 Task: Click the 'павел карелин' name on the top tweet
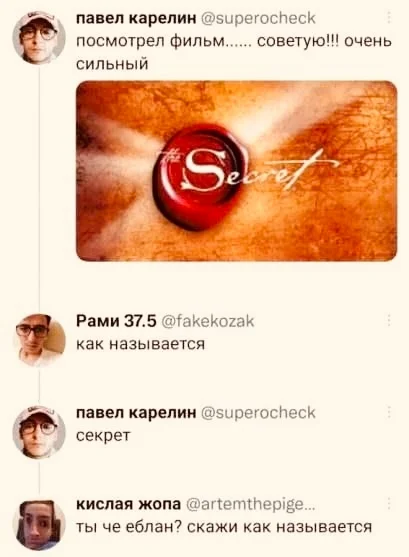136,18
